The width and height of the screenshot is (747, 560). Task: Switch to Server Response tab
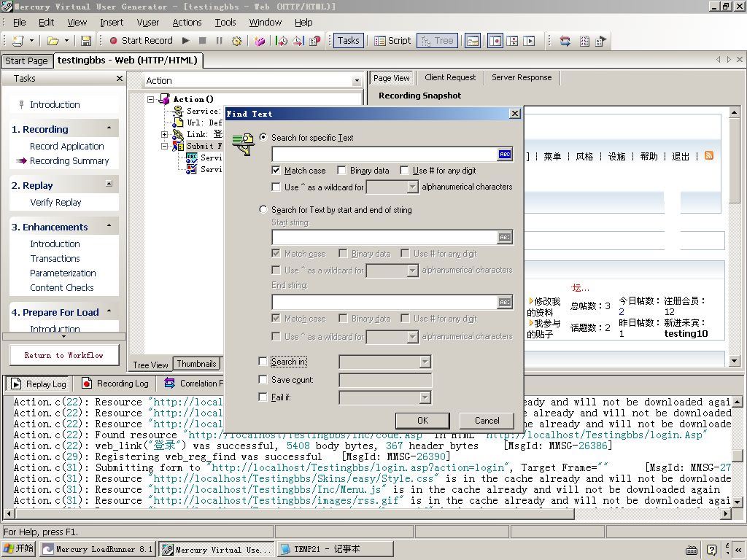pyautogui.click(x=522, y=77)
